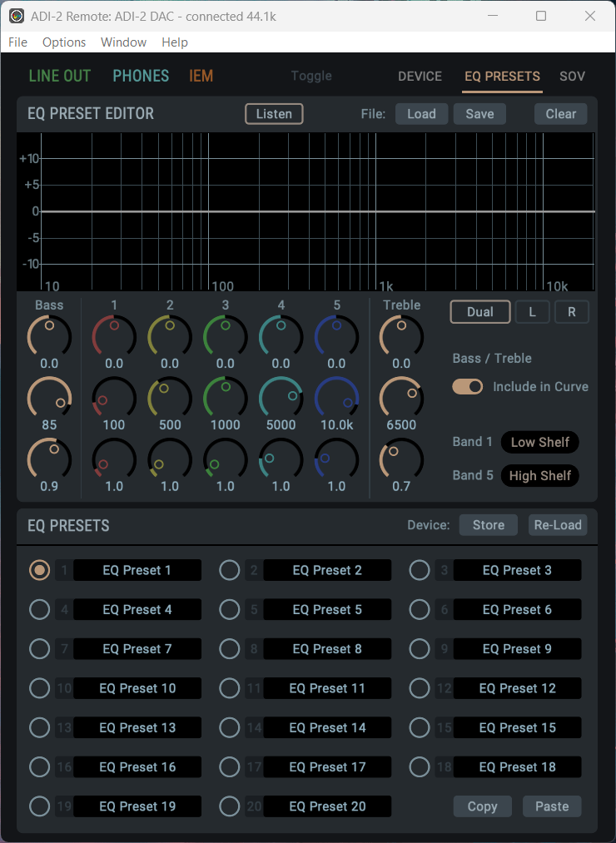Select the EQ Preset 5 radio button

click(230, 610)
